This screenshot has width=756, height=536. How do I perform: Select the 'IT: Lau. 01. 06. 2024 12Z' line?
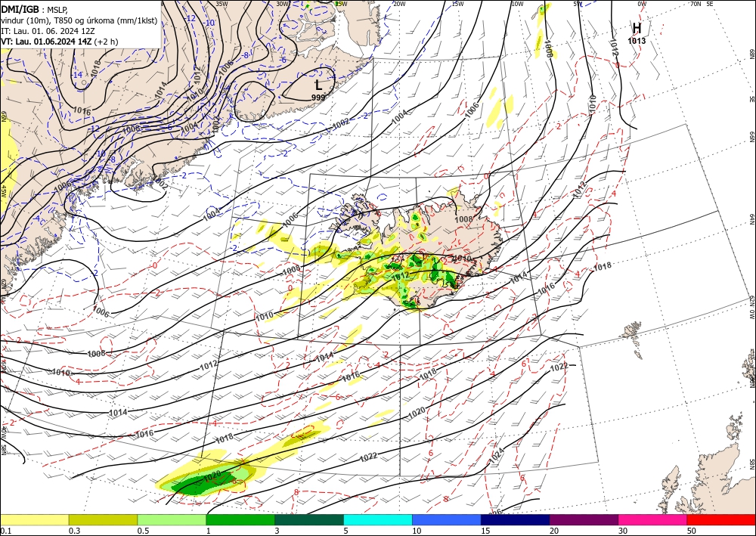click(48, 30)
